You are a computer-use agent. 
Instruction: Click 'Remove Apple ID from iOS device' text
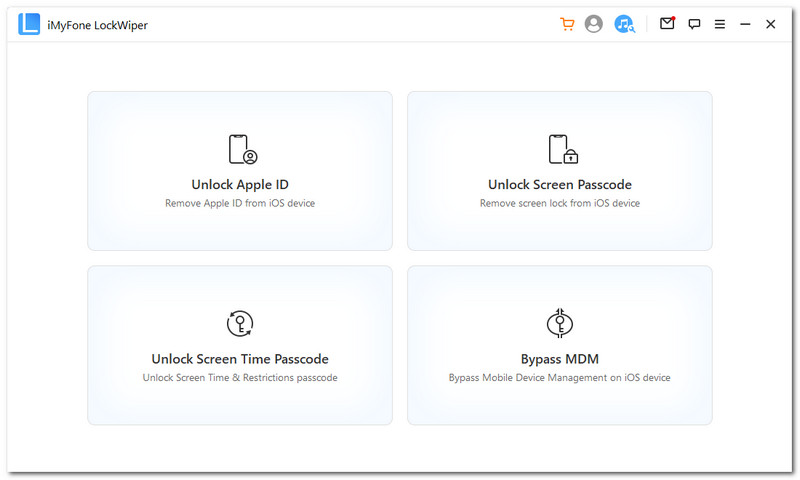click(x=240, y=203)
